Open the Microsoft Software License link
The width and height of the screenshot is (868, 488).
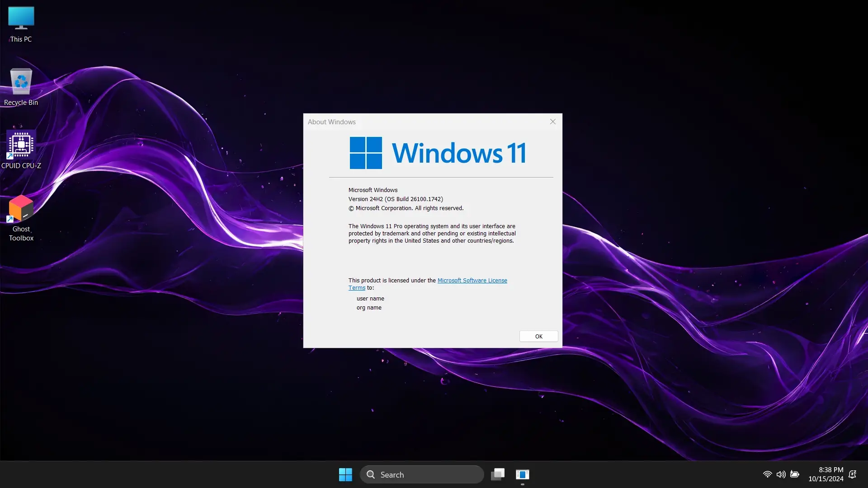[x=472, y=281]
